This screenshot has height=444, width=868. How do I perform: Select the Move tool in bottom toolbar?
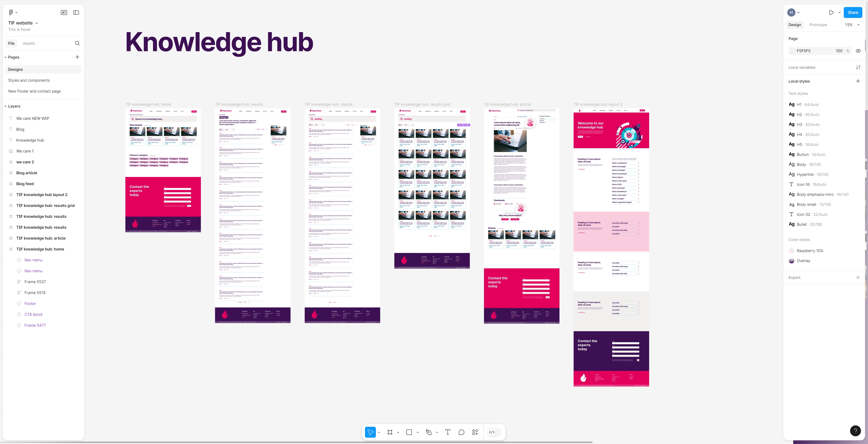(x=370, y=432)
